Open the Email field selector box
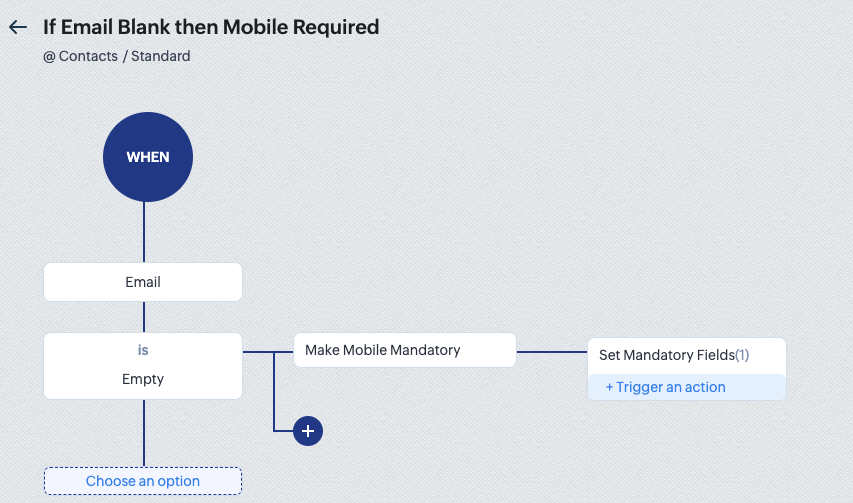The height and width of the screenshot is (503, 853). tap(143, 282)
